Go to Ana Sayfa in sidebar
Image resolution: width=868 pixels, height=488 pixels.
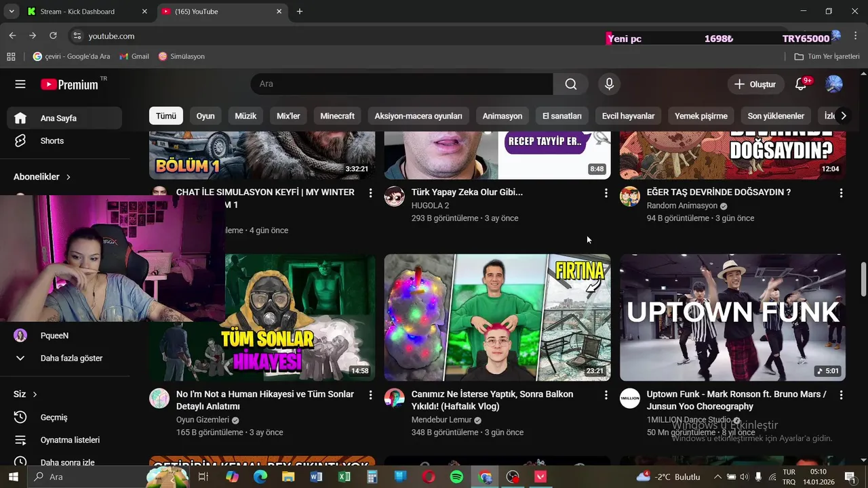tap(65, 118)
